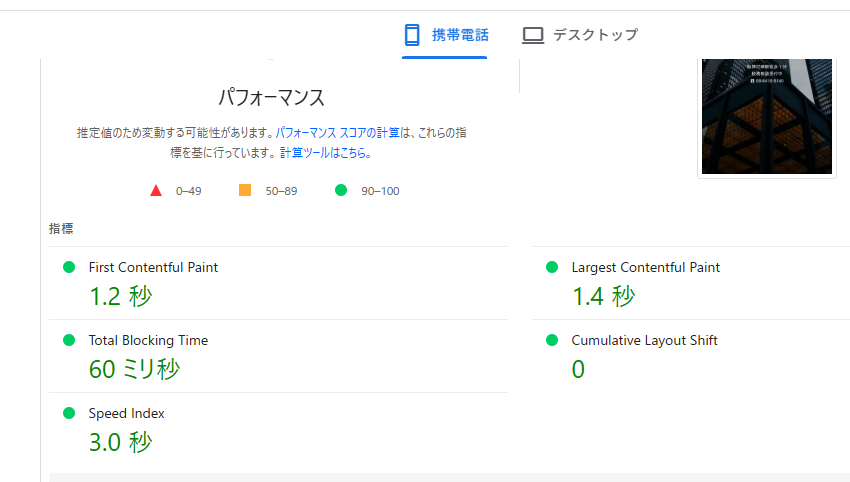The image size is (850, 482).
Task: Click the green dot for Cumulative Layout Shift
Action: click(552, 340)
